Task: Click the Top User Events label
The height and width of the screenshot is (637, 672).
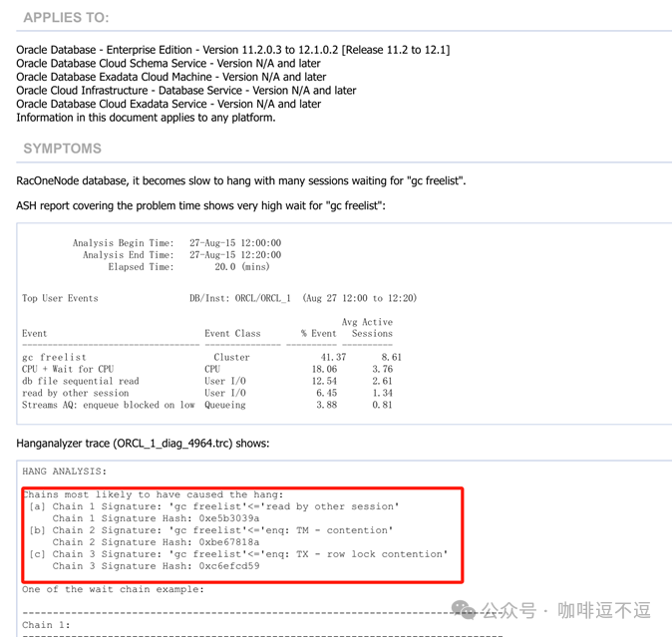Action: [60, 298]
